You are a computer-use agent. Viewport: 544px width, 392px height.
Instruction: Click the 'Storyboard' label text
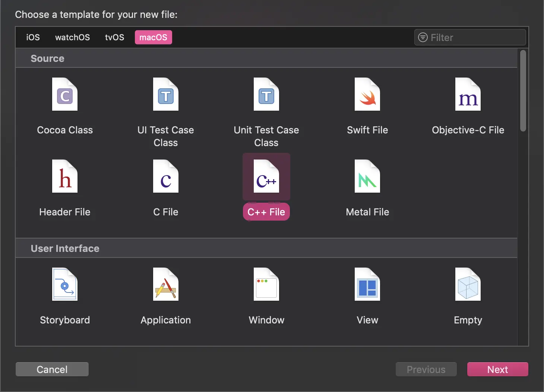pyautogui.click(x=65, y=320)
